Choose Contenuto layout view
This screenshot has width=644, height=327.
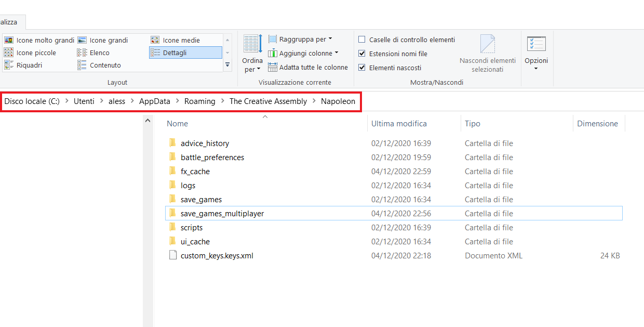point(99,65)
